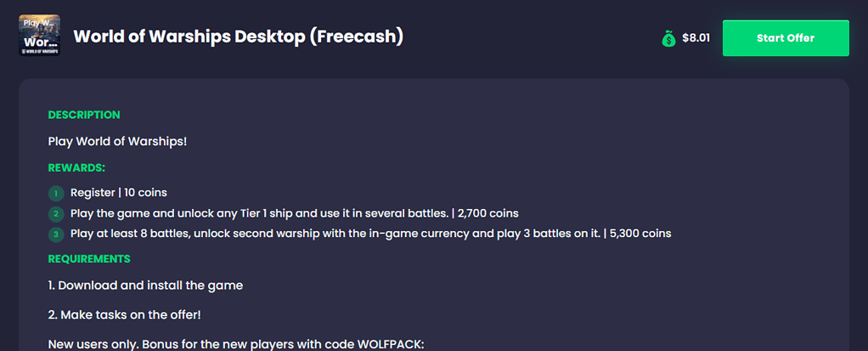The height and width of the screenshot is (351, 868).
Task: Click the DESCRIPTION section heading
Action: [x=84, y=115]
